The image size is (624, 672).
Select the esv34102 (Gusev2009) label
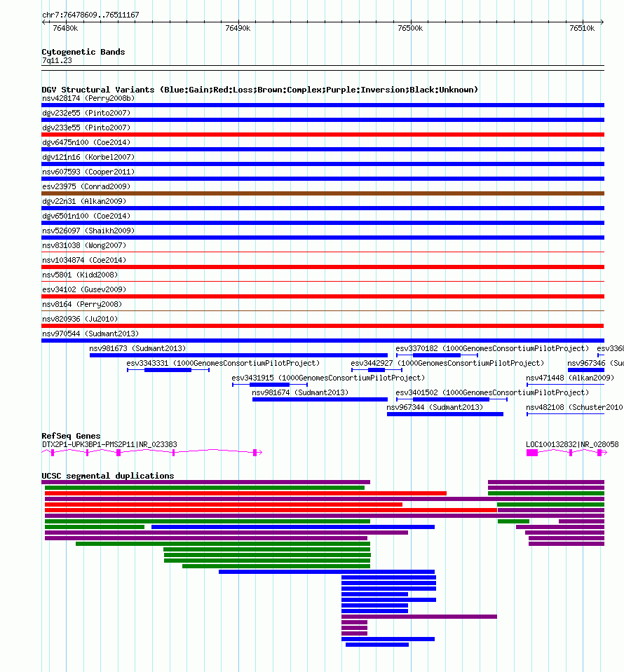pos(84,289)
